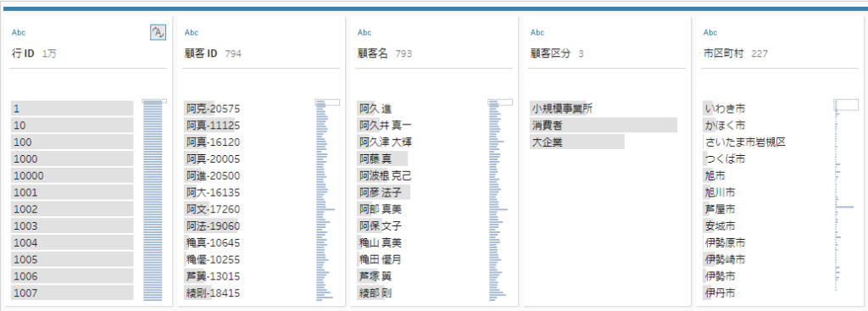868x311 pixels.
Task: Select value 1006 in 行ID
Action: click(x=72, y=276)
